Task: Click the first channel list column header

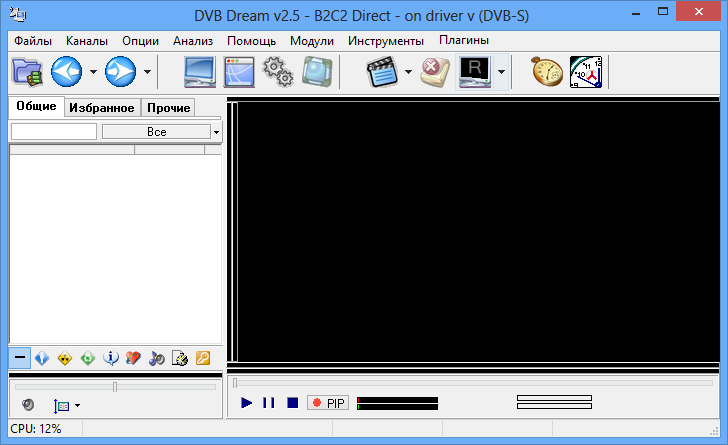Action: pyautogui.click(x=72, y=150)
